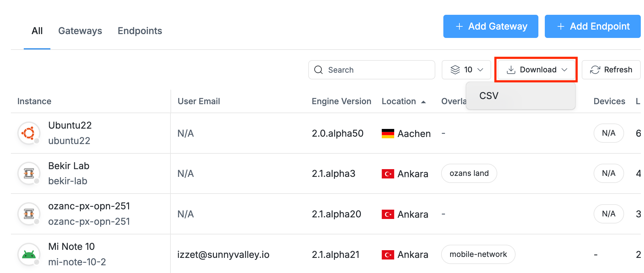The height and width of the screenshot is (273, 644).
Task: Click the ozanc-px-opn-251 instance icon
Action: (x=29, y=214)
